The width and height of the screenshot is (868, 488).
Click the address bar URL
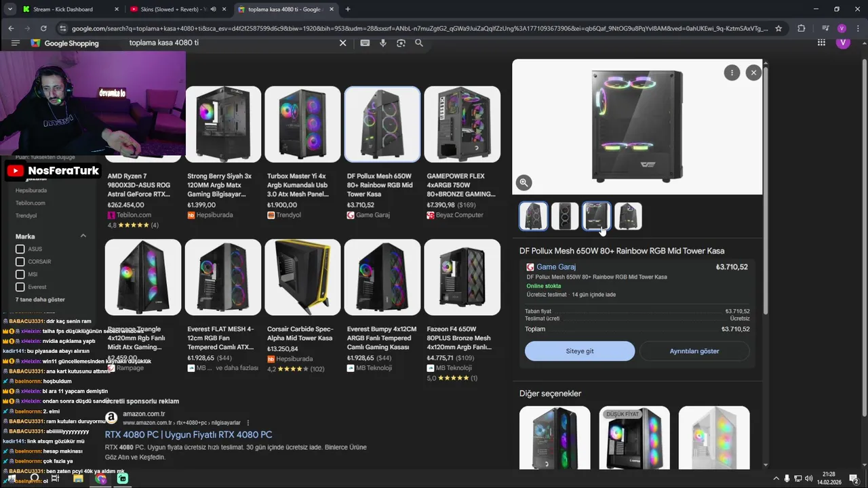coord(420,28)
